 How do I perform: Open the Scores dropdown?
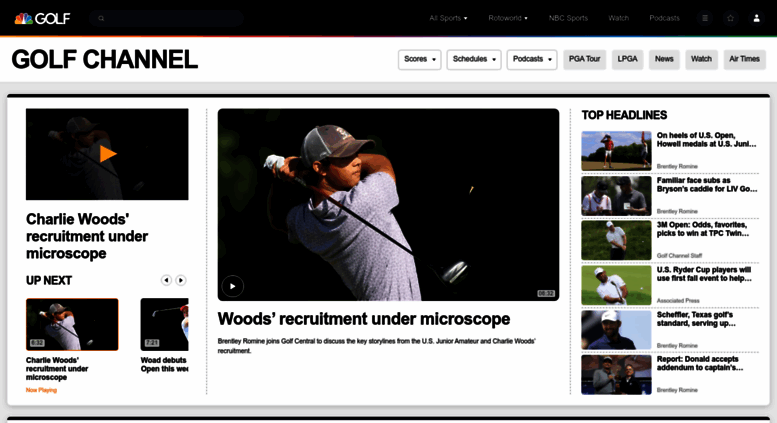pyautogui.click(x=419, y=59)
